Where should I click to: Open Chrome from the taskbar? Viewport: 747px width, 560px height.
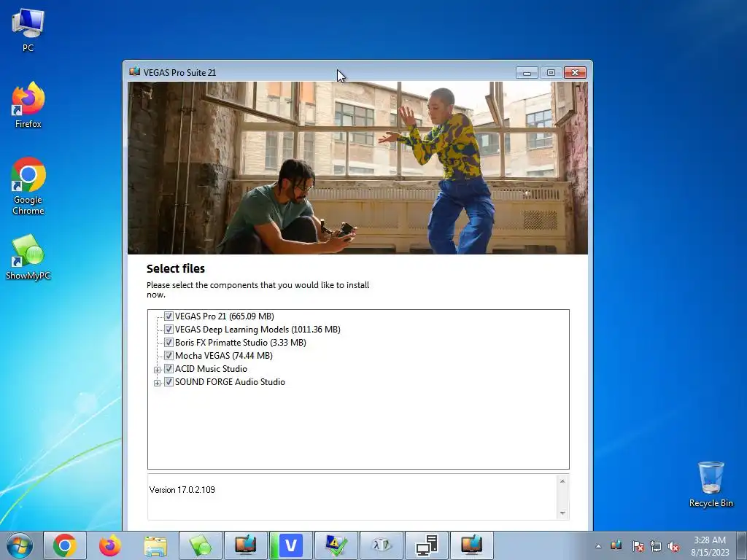[65, 545]
